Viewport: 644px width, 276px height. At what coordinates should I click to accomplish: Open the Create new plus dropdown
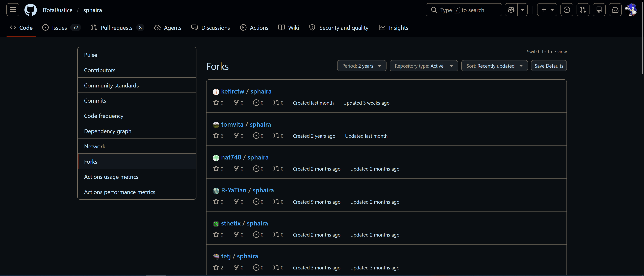pyautogui.click(x=547, y=10)
